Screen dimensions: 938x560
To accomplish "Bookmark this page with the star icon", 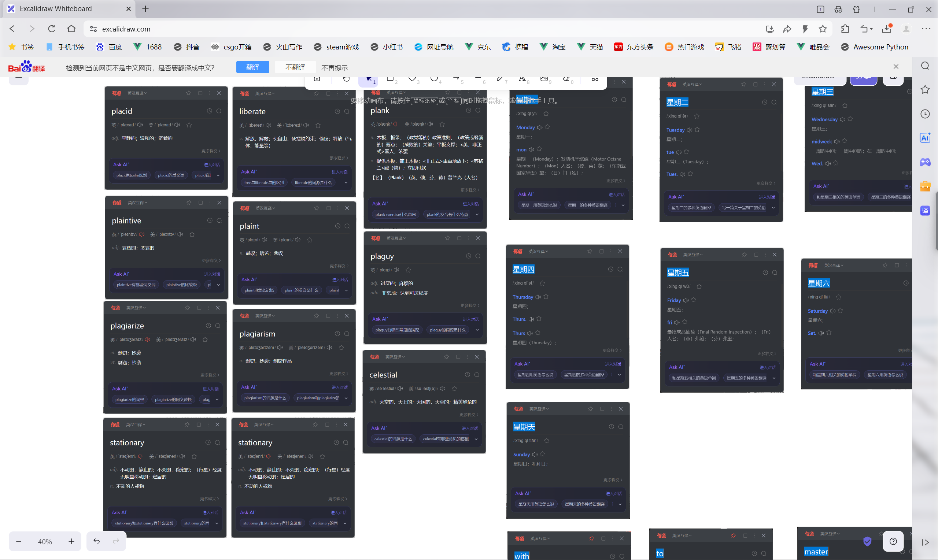I will click(x=823, y=29).
